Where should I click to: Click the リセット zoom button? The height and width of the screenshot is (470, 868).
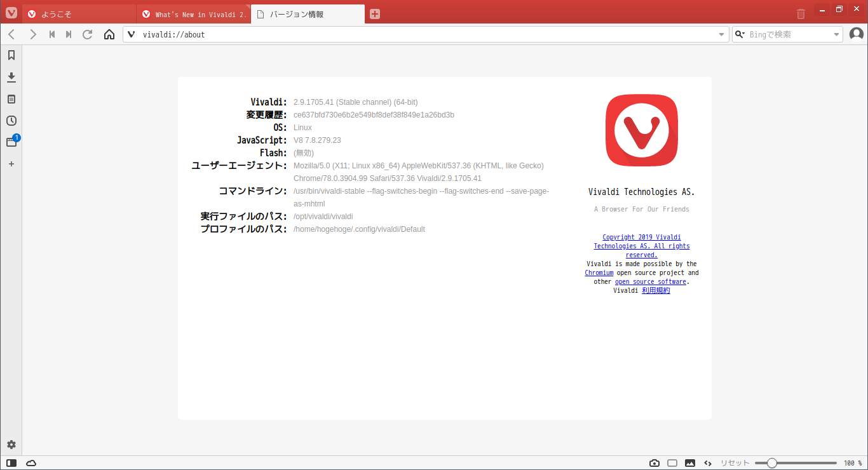pos(735,463)
